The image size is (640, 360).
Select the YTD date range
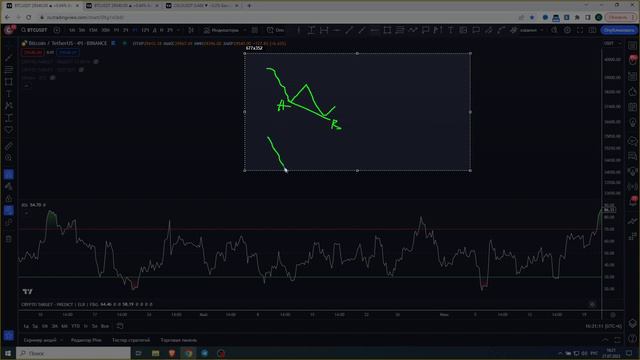[x=76, y=327]
